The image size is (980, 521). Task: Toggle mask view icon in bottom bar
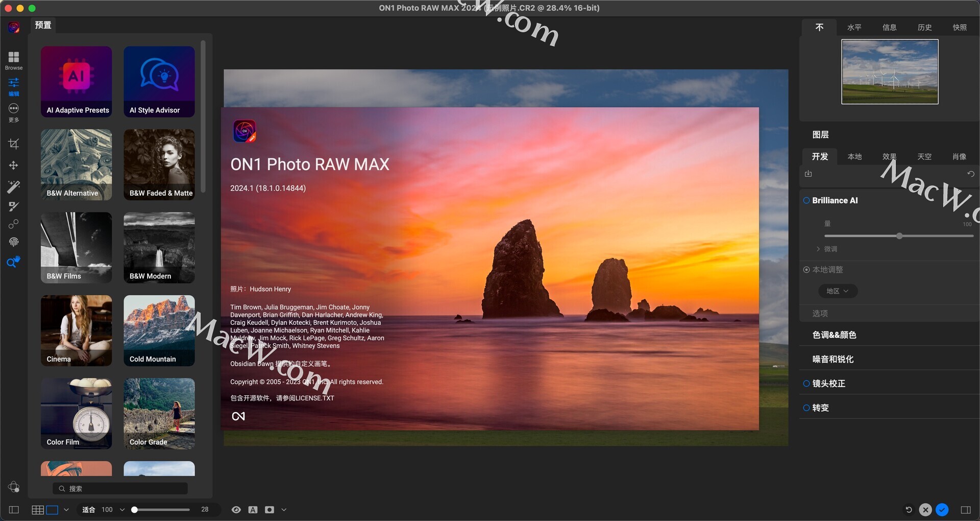[x=269, y=510]
